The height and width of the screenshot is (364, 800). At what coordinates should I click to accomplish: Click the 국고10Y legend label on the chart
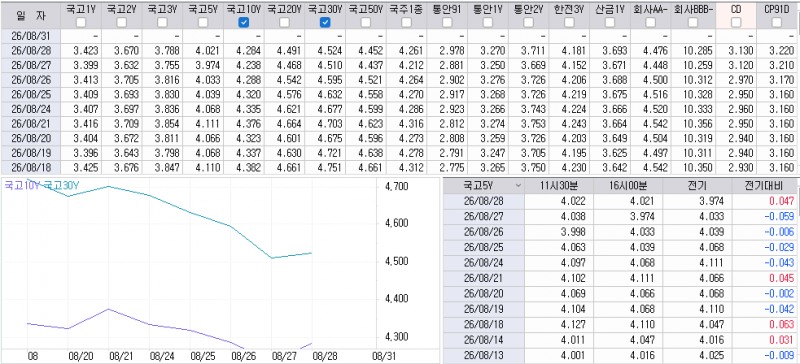[21, 186]
